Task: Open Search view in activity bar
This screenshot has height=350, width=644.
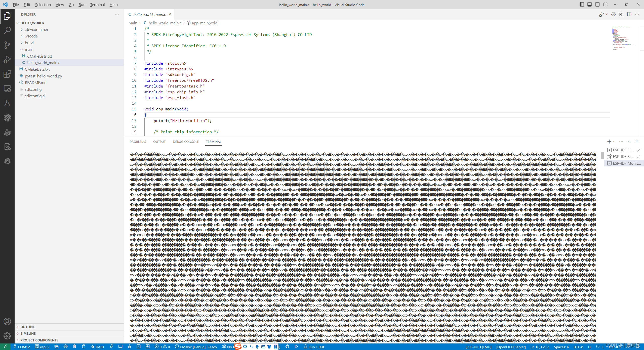Action: (x=7, y=30)
